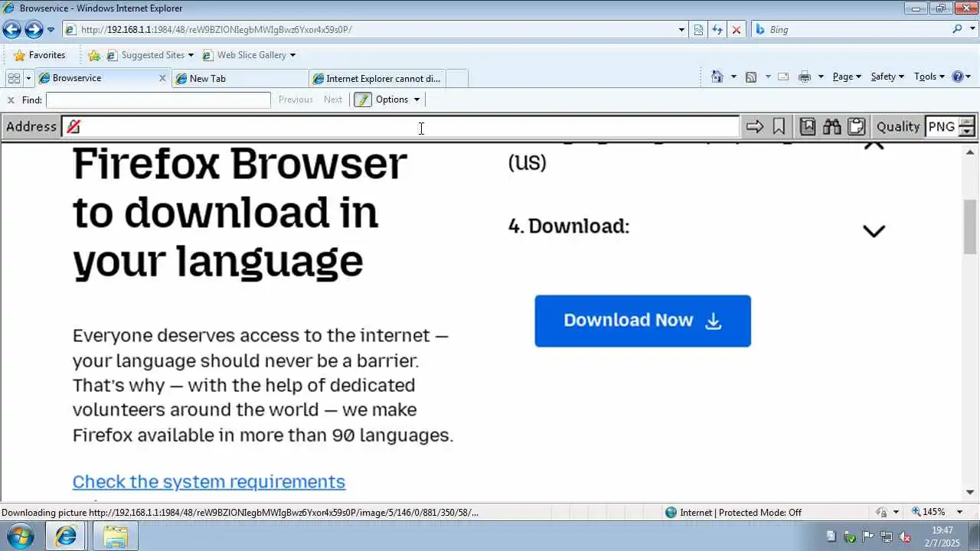The height and width of the screenshot is (551, 980).
Task: Click the IE Forward navigation button
Action: pyautogui.click(x=34, y=30)
